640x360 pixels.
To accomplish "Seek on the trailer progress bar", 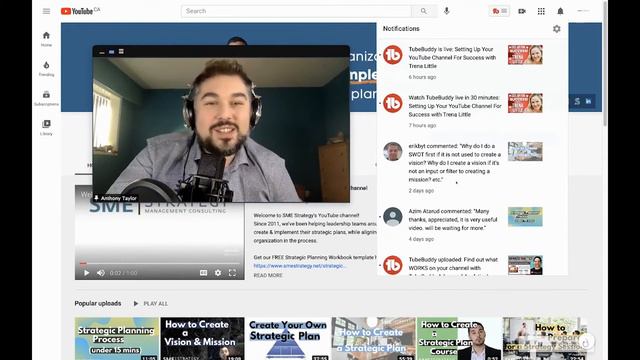I will 160,263.
